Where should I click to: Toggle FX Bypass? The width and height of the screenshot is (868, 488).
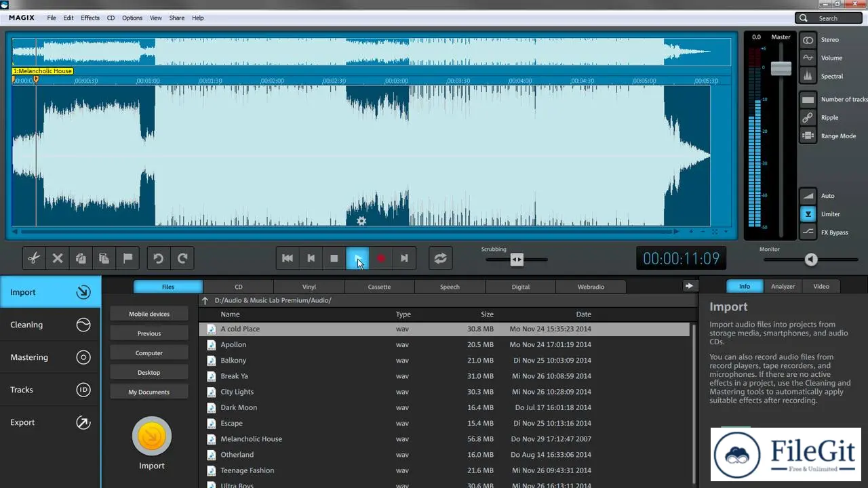click(x=808, y=232)
